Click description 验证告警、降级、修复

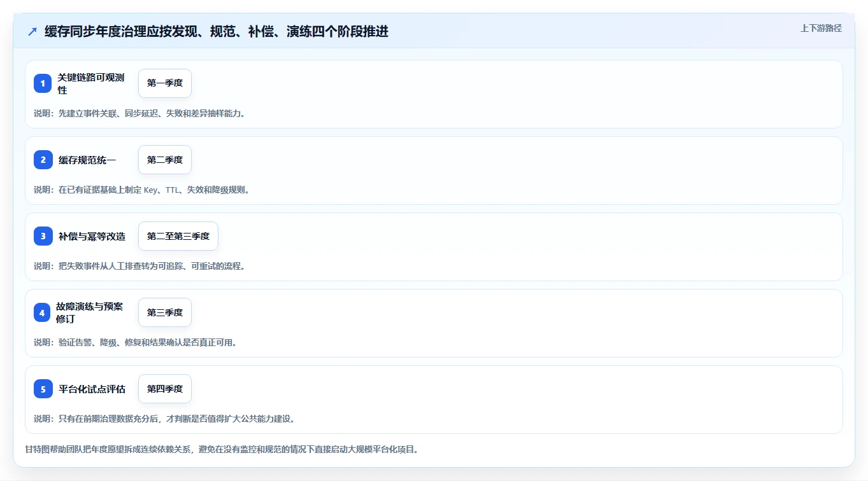135,342
